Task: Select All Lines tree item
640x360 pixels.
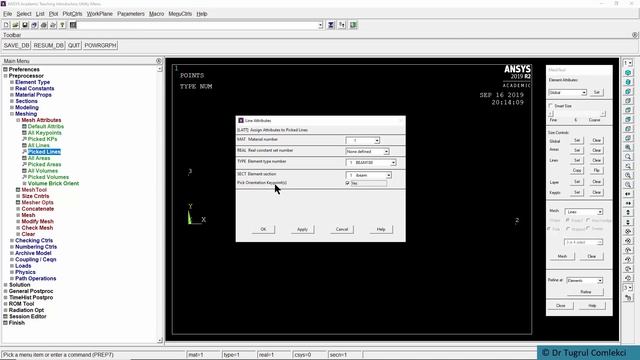Action: point(38,145)
